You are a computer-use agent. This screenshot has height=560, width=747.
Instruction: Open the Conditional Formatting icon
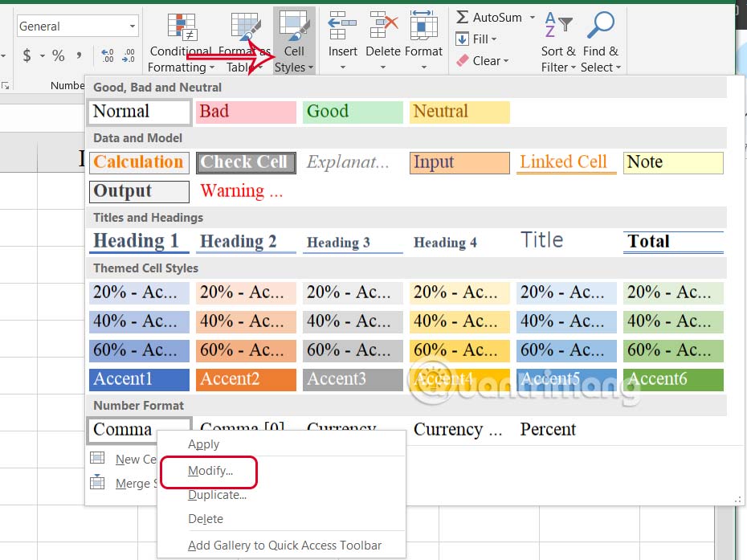(x=182, y=27)
